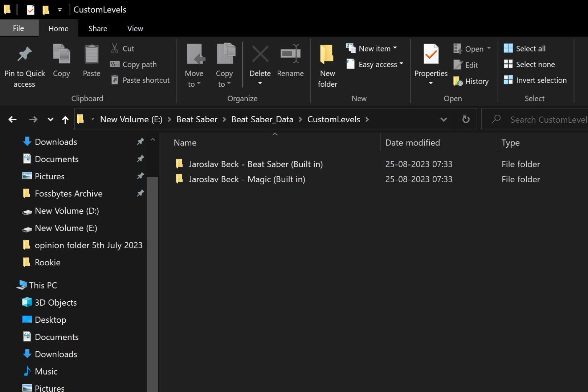The height and width of the screenshot is (392, 588).
Task: Click New Volume (E:) in the address bar
Action: pos(131,119)
